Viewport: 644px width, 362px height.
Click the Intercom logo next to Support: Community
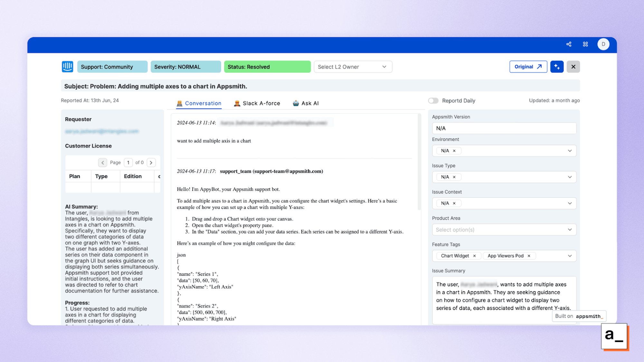click(68, 67)
